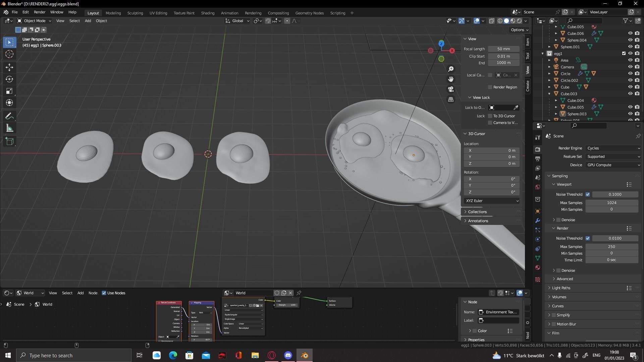Screen dimensions: 644x362
Task: Open the World properties tab icon
Action: (x=538, y=187)
